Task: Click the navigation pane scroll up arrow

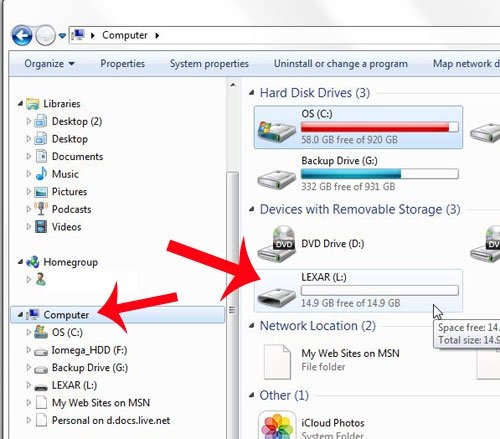Action: click(233, 85)
